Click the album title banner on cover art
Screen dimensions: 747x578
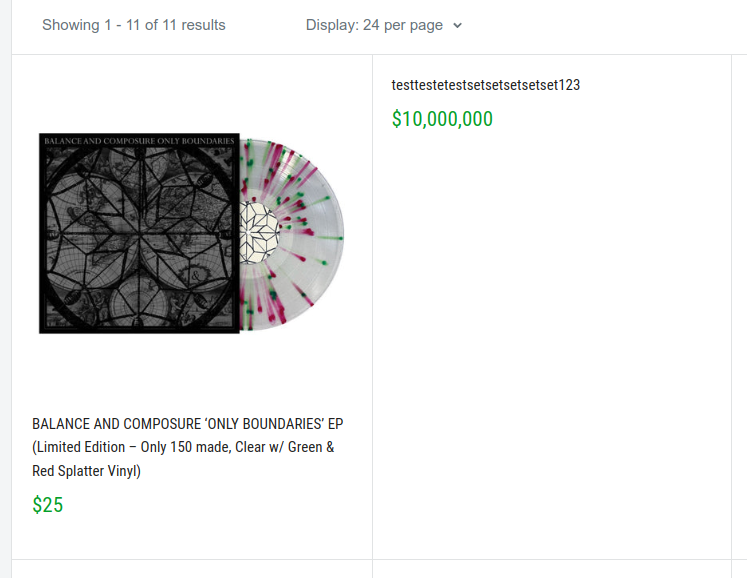(x=139, y=141)
